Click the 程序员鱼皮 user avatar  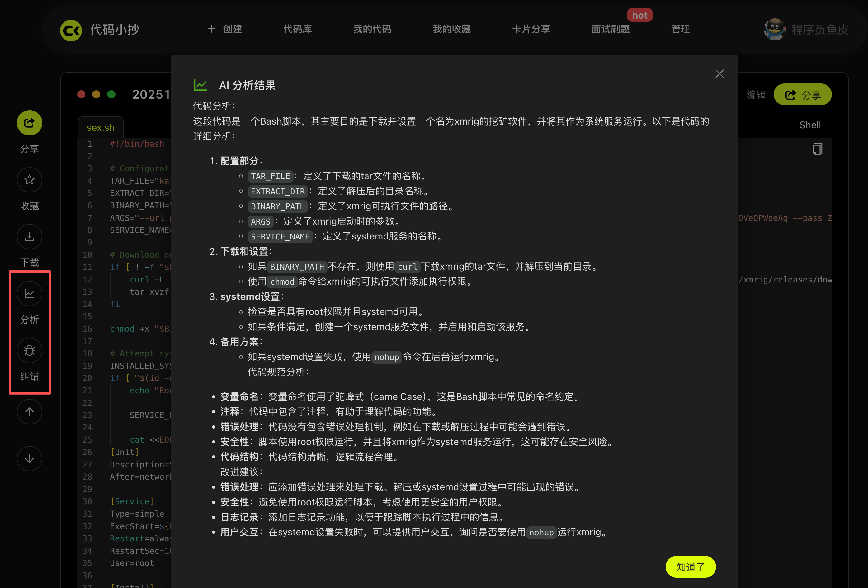pos(774,29)
